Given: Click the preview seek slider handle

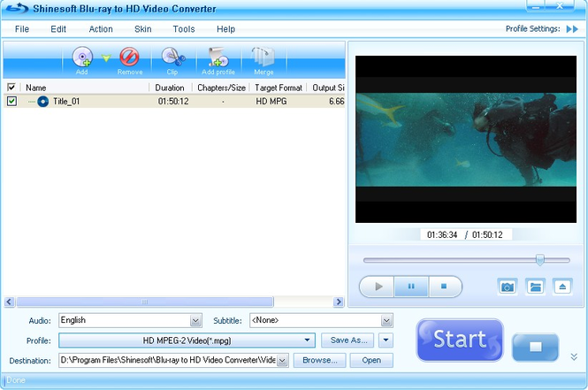Looking at the screenshot, I should 540,259.
